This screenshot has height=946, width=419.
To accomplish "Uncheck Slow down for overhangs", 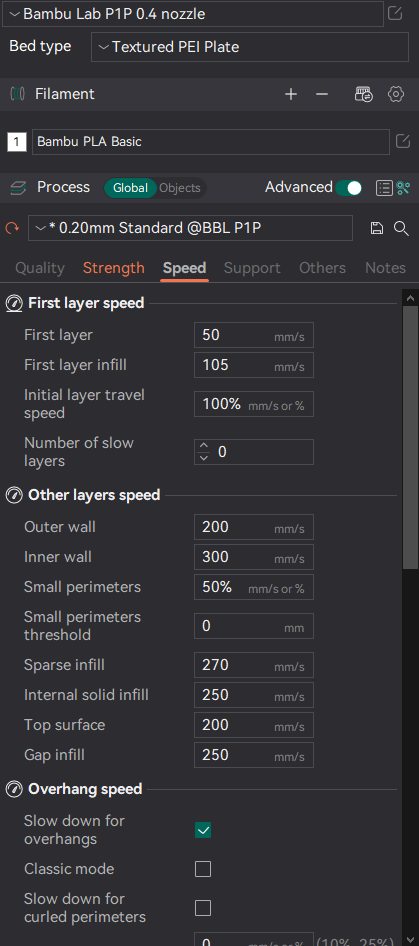I will click(203, 830).
